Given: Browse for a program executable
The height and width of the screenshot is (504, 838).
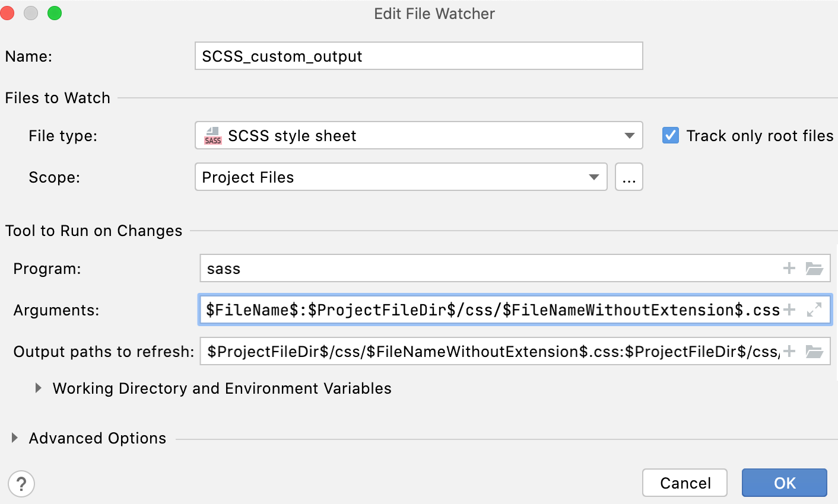Looking at the screenshot, I should pyautogui.click(x=815, y=268).
